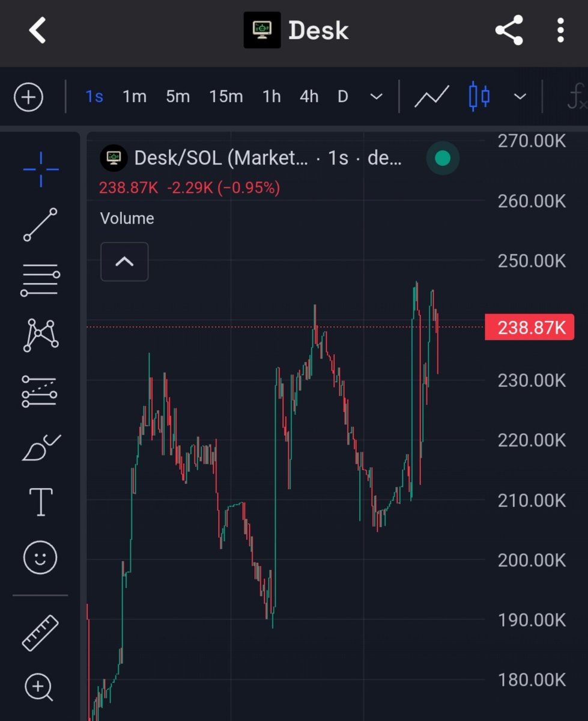Expand the chart style dropdown chevron
This screenshot has width=588, height=721.
520,97
